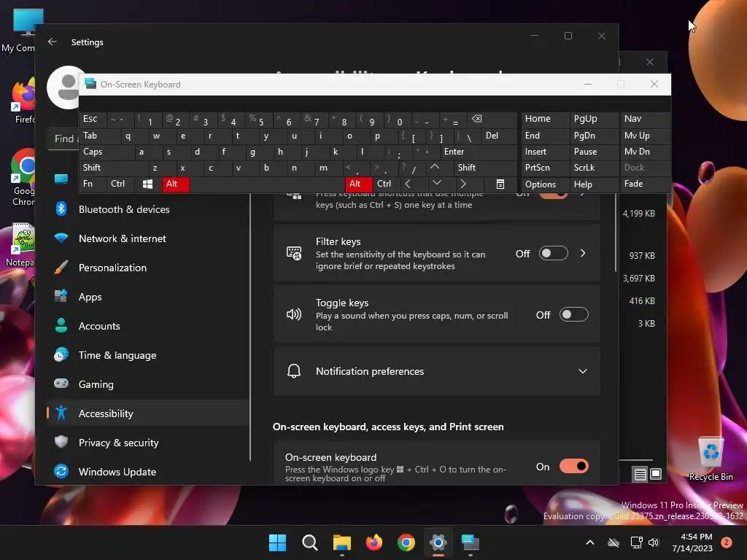Toggle the left Alt key
The width and height of the screenshot is (747, 560).
pyautogui.click(x=175, y=184)
